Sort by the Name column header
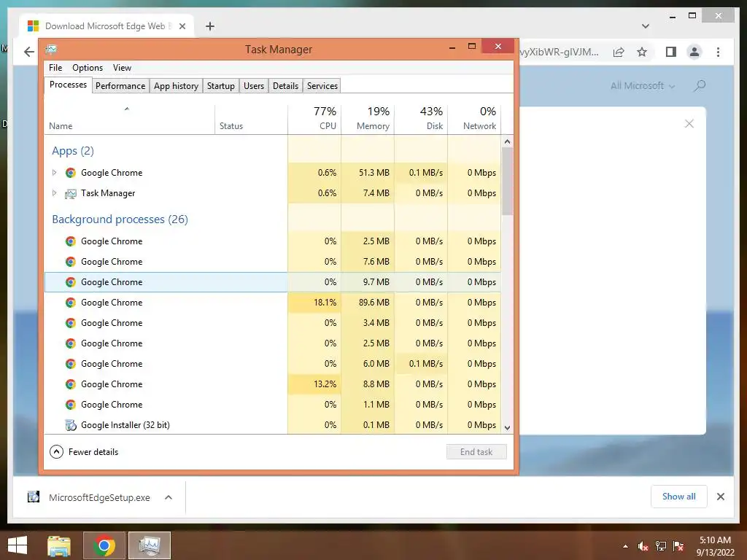This screenshot has width=747, height=560. (x=130, y=119)
